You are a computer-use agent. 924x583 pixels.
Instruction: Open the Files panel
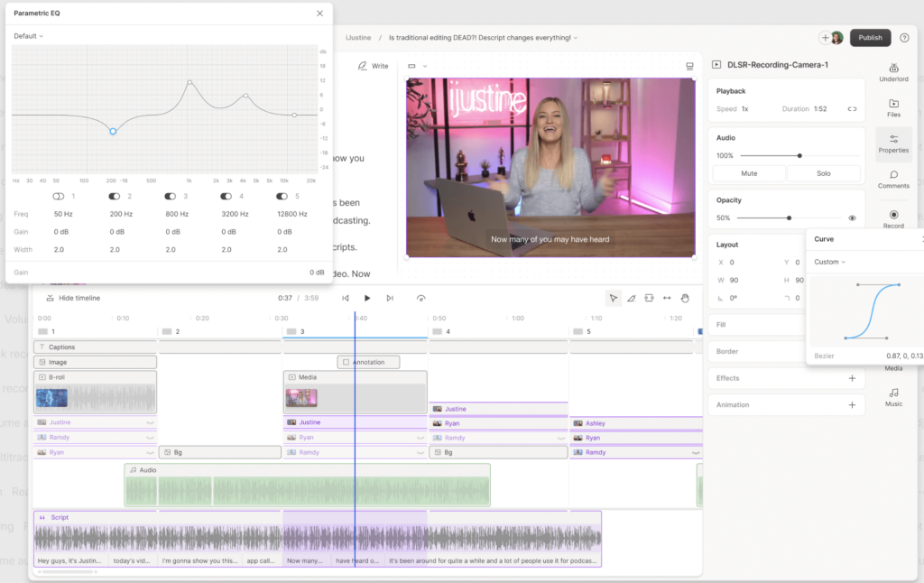(893, 108)
